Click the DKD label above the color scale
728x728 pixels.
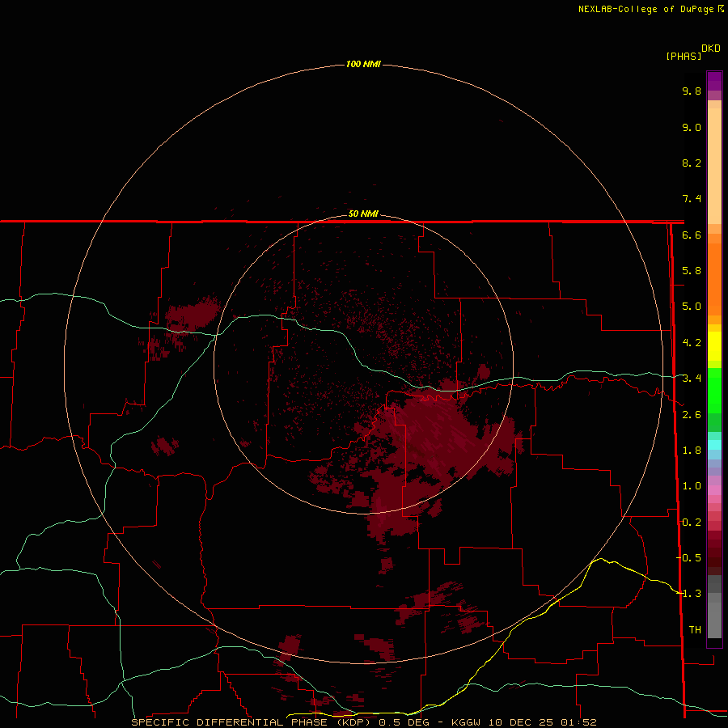(711, 49)
